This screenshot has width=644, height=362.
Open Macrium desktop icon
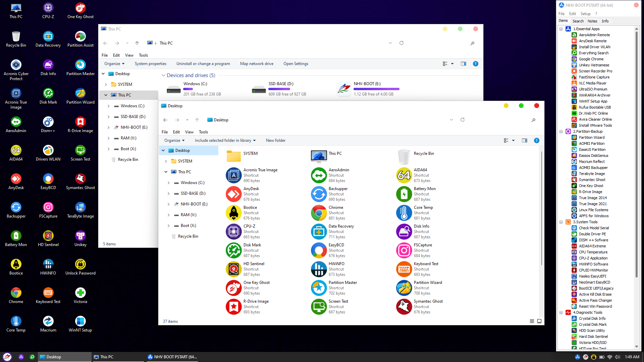point(48,324)
